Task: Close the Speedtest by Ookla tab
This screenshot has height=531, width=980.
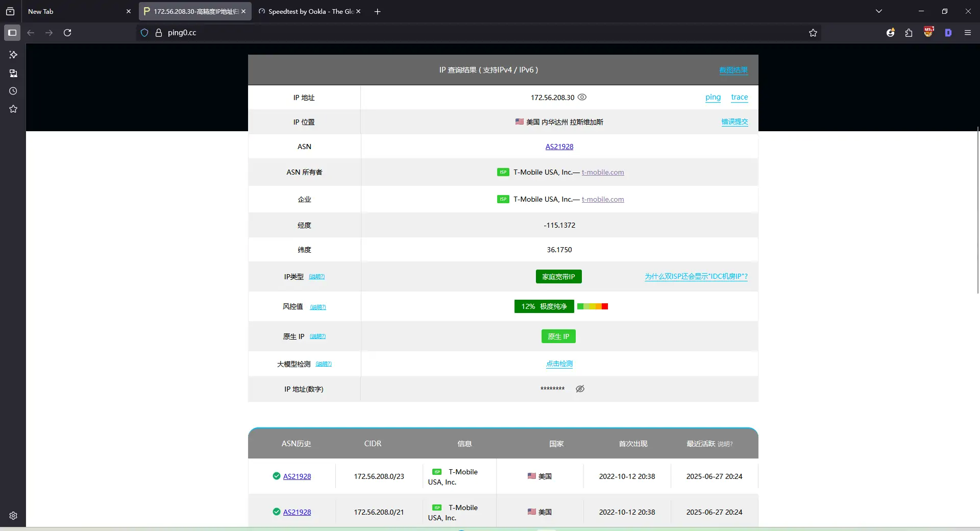Action: click(x=358, y=11)
